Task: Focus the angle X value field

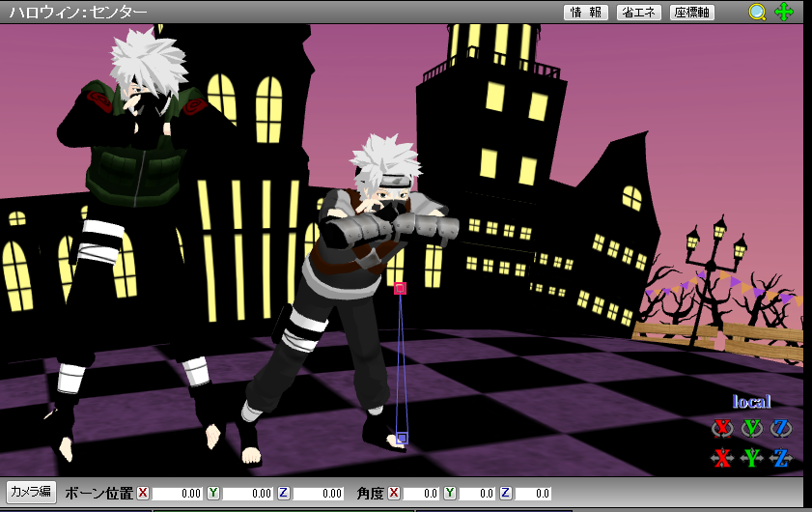Action: (421, 494)
